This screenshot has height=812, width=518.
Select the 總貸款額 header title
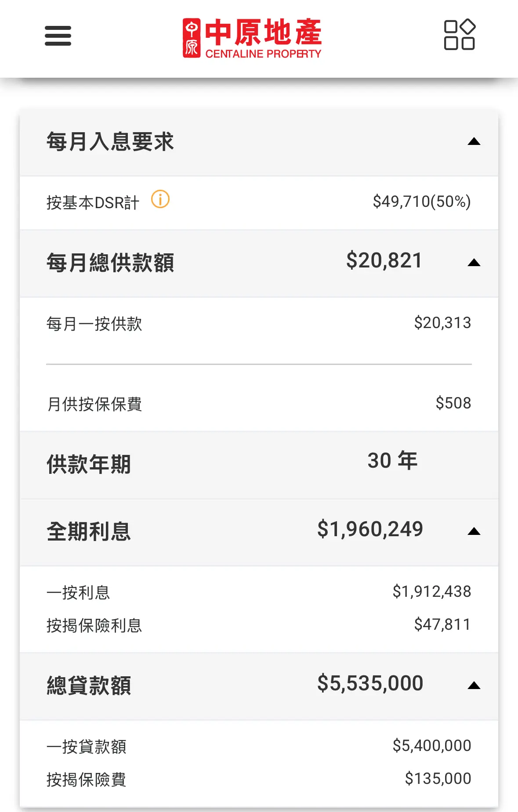click(x=89, y=686)
